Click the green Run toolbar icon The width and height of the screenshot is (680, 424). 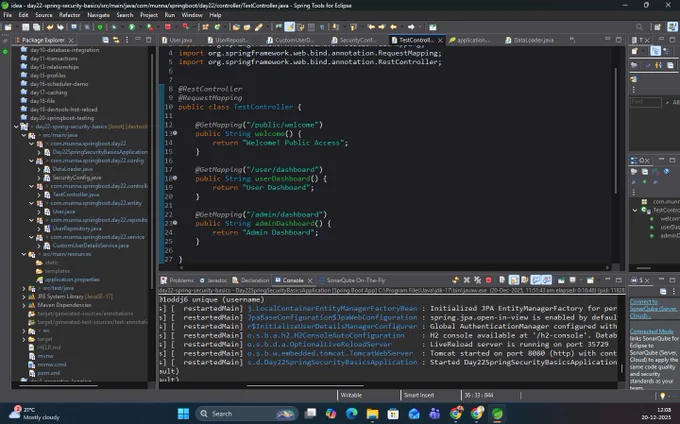pyautogui.click(x=132, y=27)
